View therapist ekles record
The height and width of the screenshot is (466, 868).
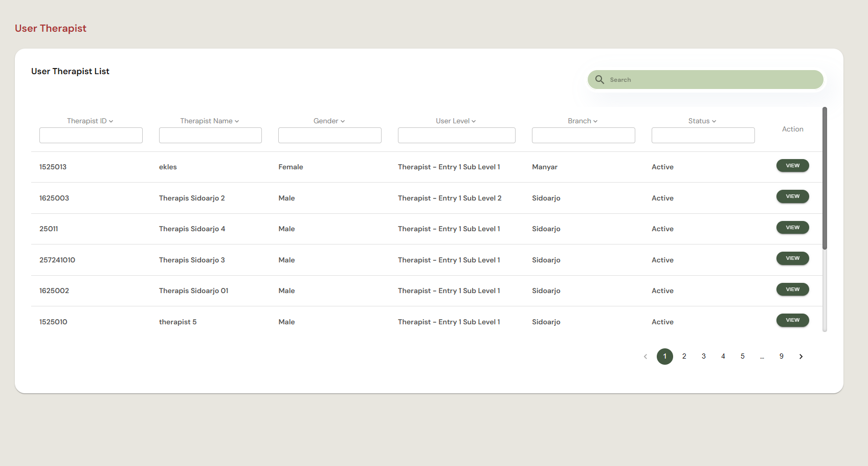(x=793, y=166)
